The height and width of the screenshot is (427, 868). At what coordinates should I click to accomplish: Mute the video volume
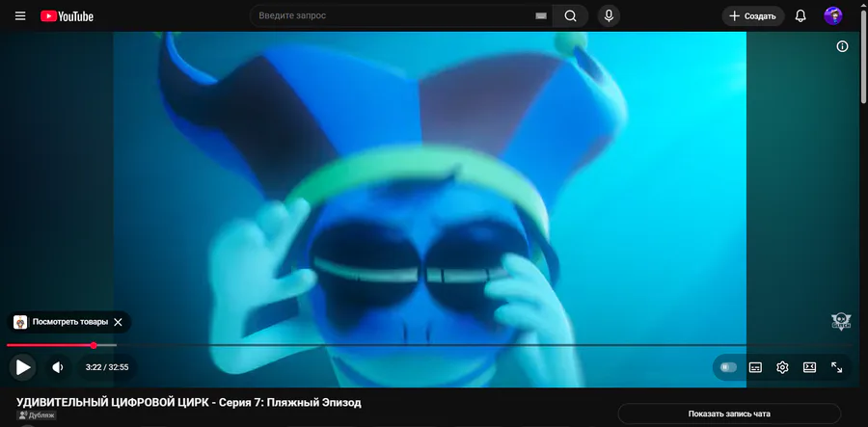coord(58,367)
